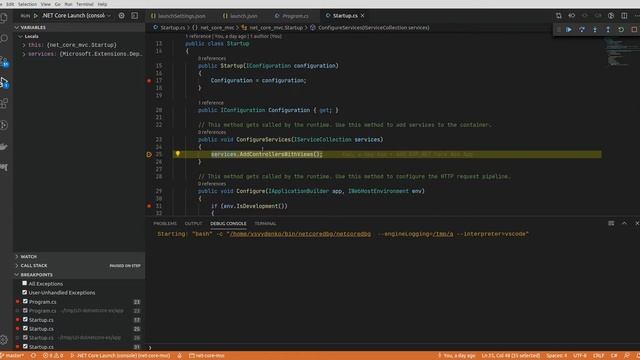Open the OUTPUT panel tab
The width and height of the screenshot is (640, 360).
coord(193,224)
